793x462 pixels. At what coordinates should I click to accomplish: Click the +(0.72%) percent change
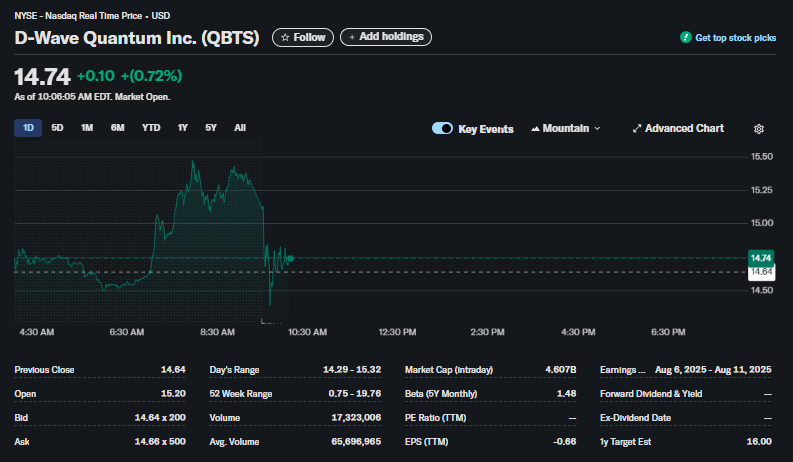151,76
